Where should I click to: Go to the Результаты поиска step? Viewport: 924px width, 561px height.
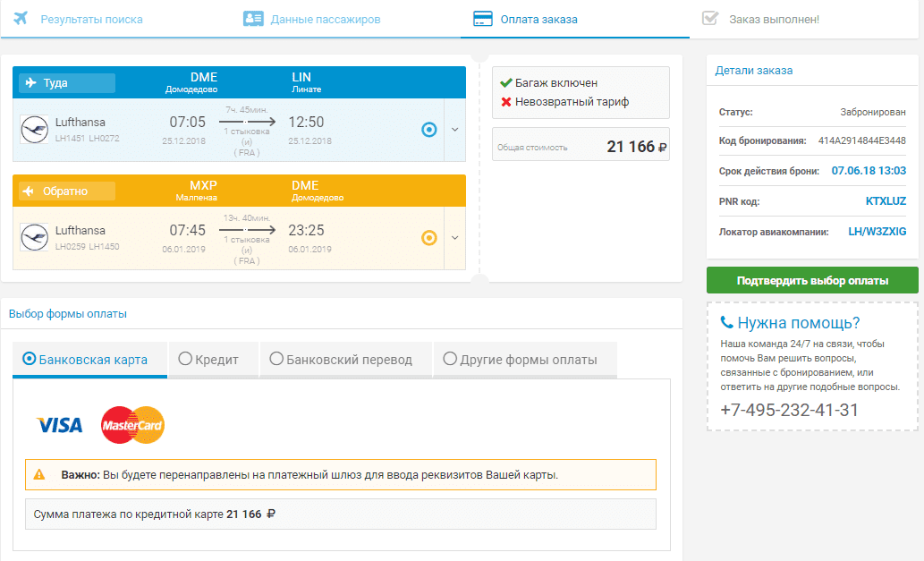click(91, 20)
